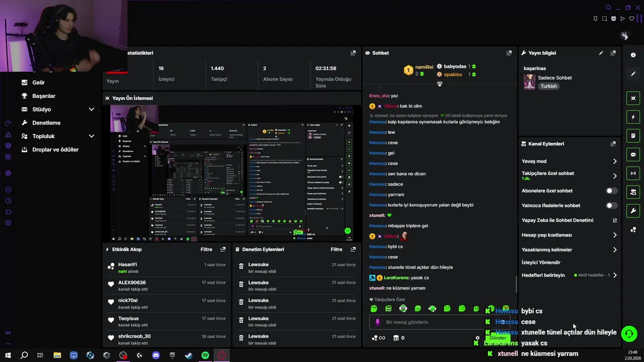Click the pencil icon in right rail

click(633, 74)
